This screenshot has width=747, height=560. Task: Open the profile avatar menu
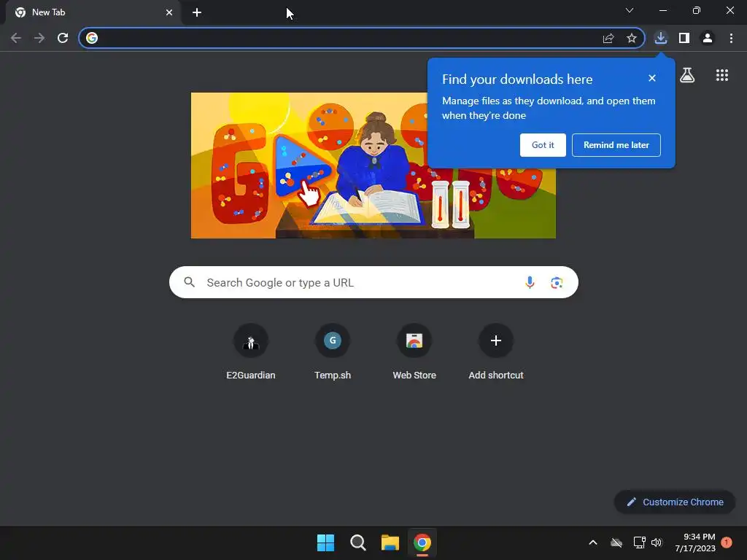(x=708, y=38)
